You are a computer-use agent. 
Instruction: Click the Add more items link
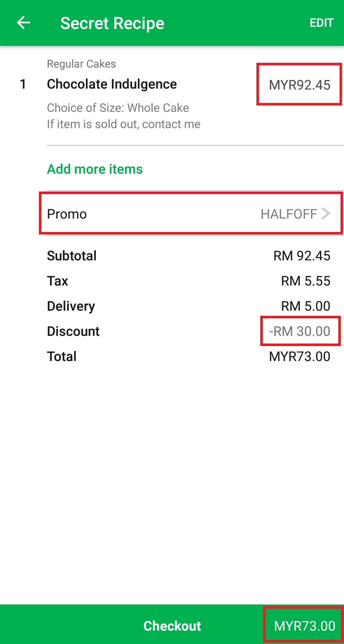tap(95, 169)
